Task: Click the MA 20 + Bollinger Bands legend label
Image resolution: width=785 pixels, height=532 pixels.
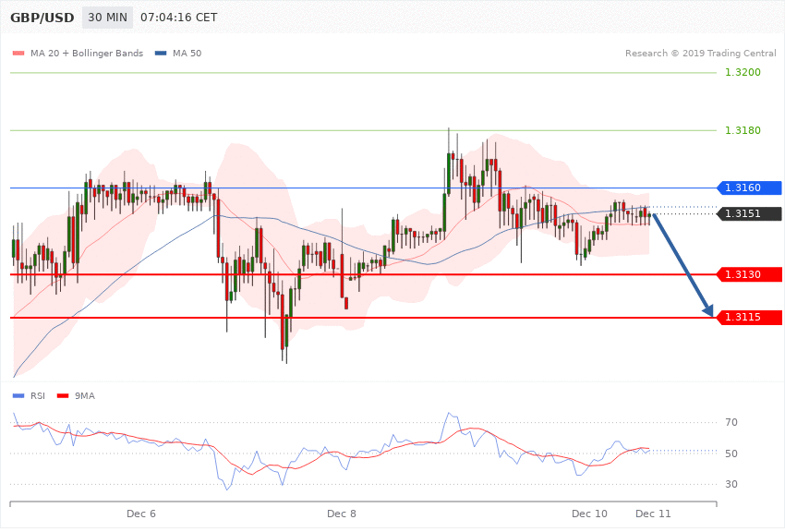Action: coord(87,53)
